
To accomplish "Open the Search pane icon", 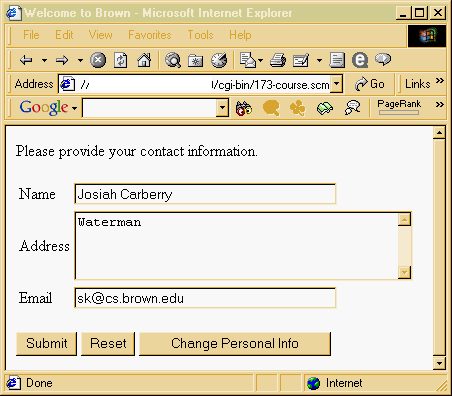I will tap(173, 60).
